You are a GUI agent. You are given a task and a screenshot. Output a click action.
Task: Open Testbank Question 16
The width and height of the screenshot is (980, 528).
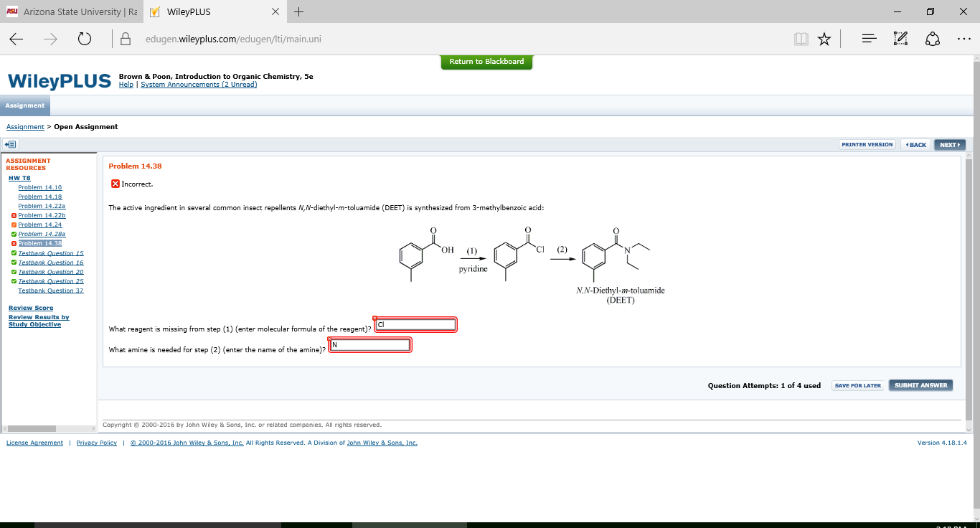[51, 263]
